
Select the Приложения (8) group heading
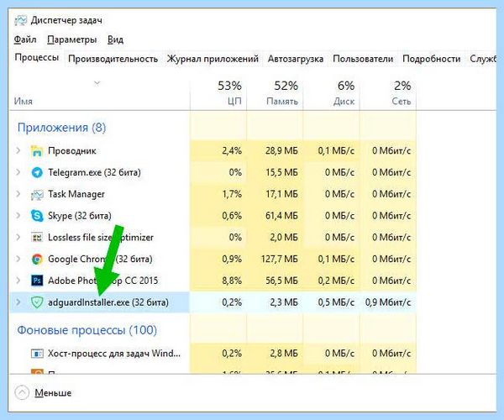coord(61,128)
